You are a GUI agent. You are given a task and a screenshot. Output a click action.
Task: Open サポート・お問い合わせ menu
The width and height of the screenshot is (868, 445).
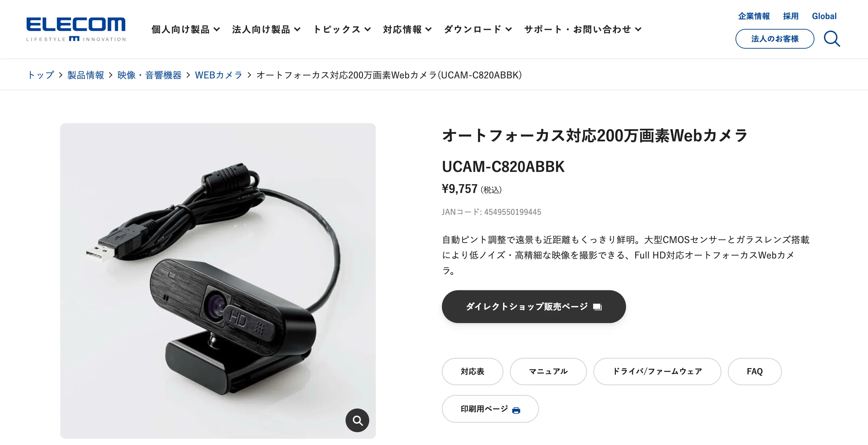point(583,29)
